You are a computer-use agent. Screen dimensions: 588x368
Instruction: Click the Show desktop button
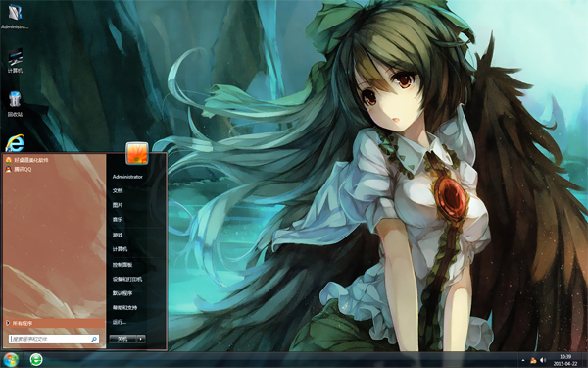pos(584,360)
